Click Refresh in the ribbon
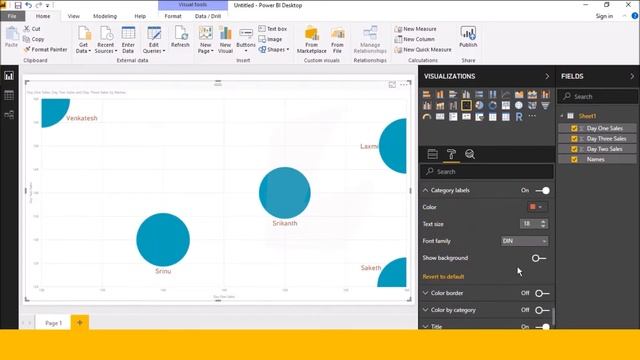Screen dimensions: 640x360 180,37
